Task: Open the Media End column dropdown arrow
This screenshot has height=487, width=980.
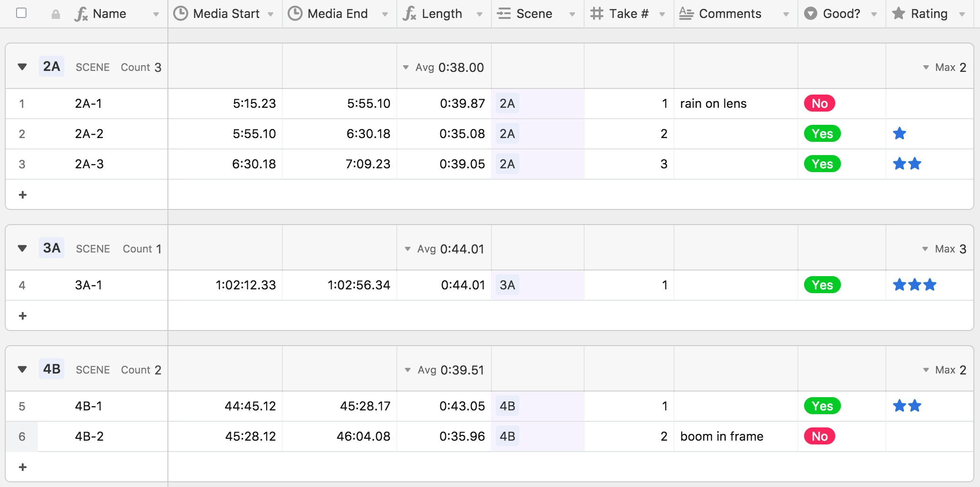Action: [385, 15]
